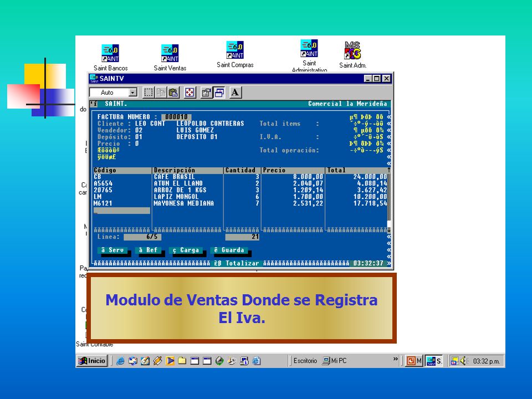Click the first system tray icon beside the speaker
Screen dimensions: 532x399
(x=454, y=361)
